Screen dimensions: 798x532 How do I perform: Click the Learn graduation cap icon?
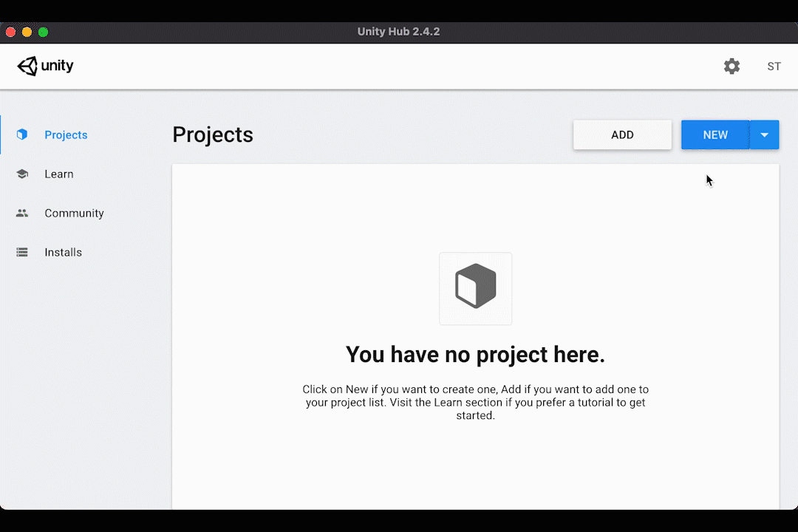(22, 174)
